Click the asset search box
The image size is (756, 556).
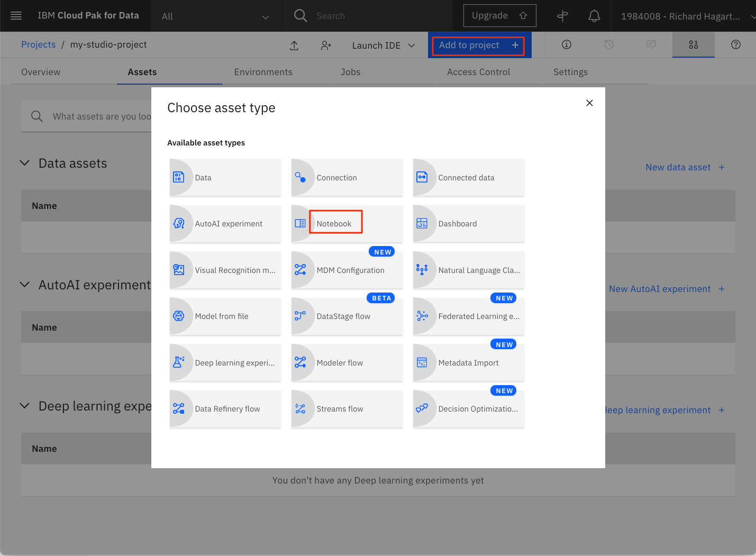(86, 116)
